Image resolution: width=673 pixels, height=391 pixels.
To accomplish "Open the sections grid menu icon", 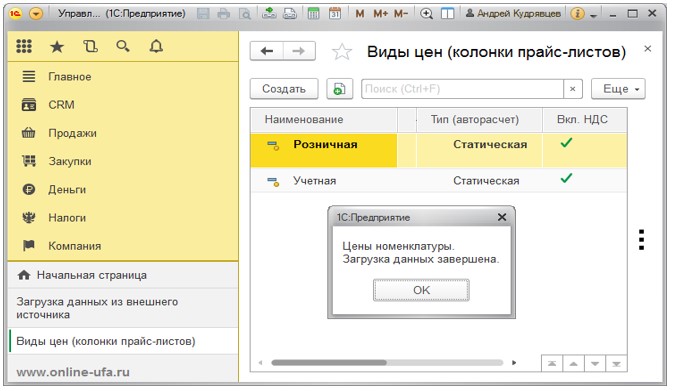I will pos(24,46).
